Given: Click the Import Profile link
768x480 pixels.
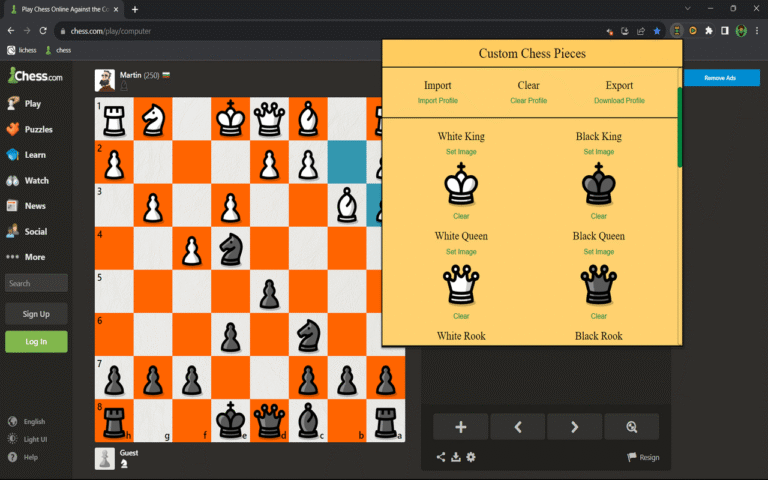Looking at the screenshot, I should pos(437,100).
